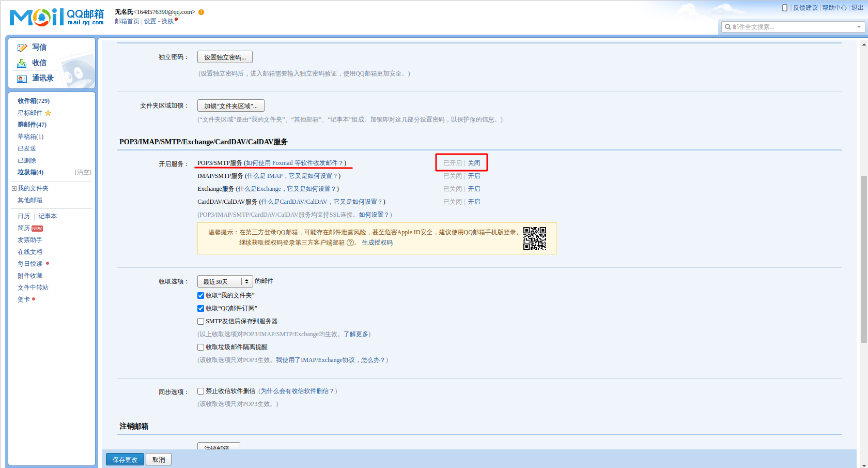Uncheck 收取"我的文件夹" option
This screenshot has width=868, height=468.
pos(200,295)
